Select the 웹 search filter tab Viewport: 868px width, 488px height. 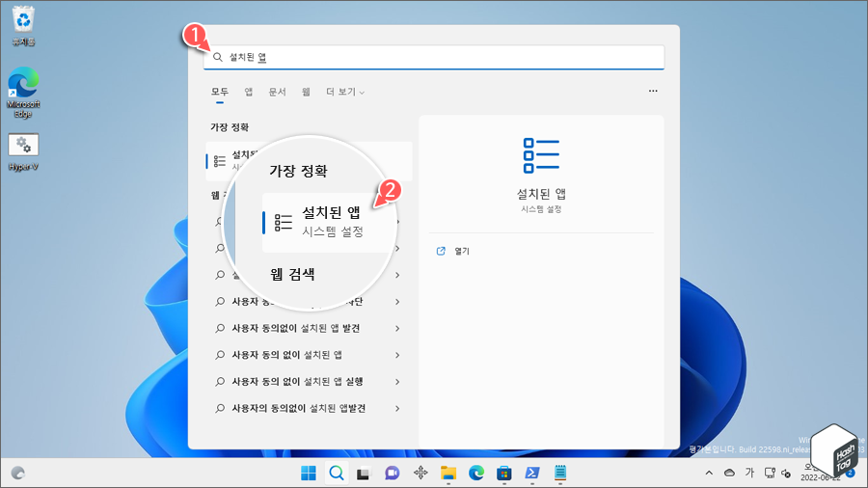click(x=306, y=92)
